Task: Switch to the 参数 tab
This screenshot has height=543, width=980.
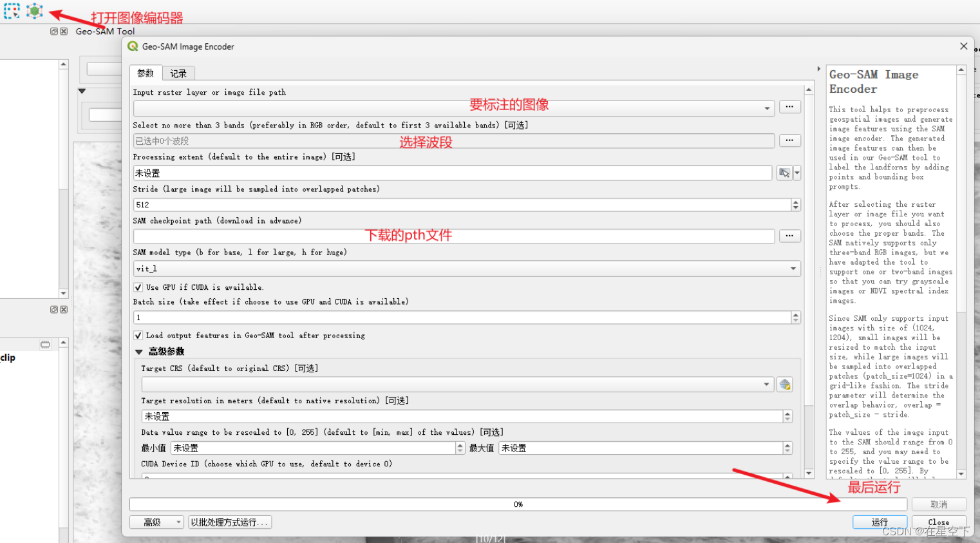Action: click(146, 73)
